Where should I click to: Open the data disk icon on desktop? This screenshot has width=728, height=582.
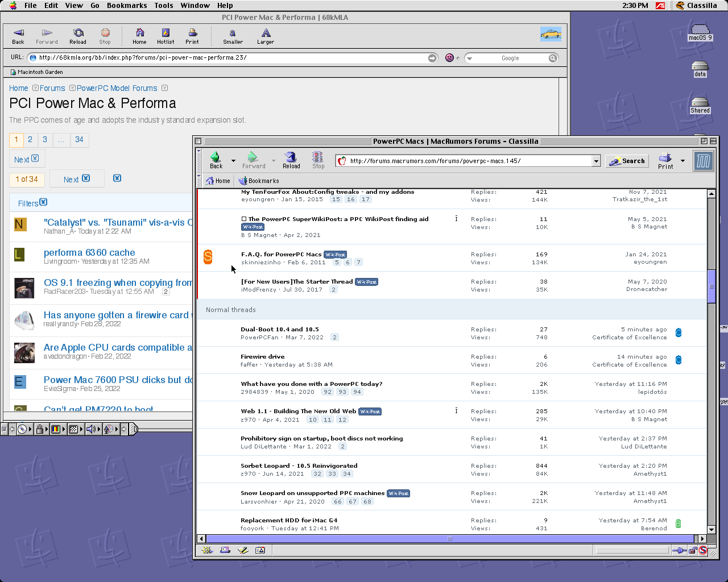click(700, 69)
